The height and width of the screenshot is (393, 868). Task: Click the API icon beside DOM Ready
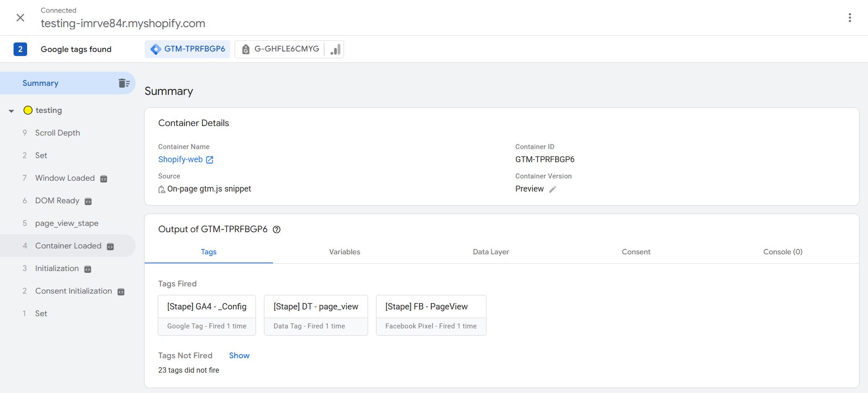click(88, 201)
